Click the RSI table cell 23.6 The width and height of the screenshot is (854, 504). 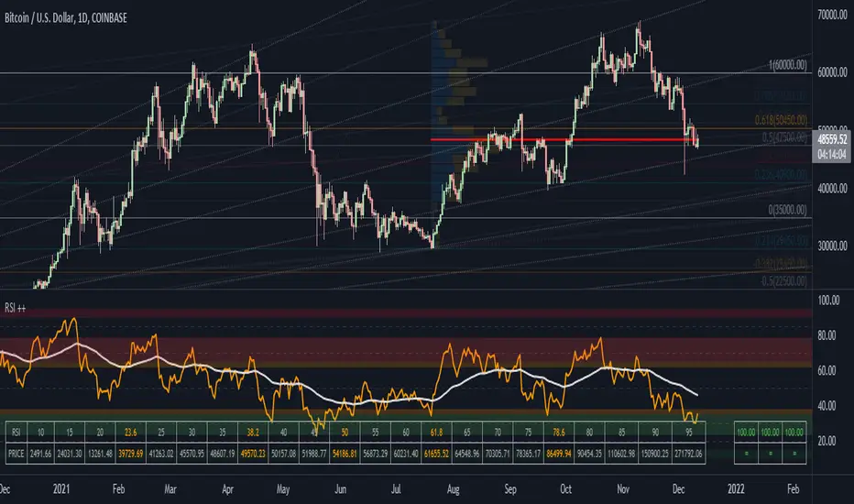point(131,433)
